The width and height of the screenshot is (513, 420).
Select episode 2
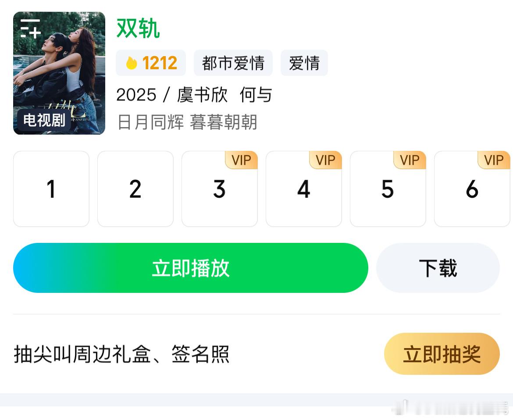point(135,189)
